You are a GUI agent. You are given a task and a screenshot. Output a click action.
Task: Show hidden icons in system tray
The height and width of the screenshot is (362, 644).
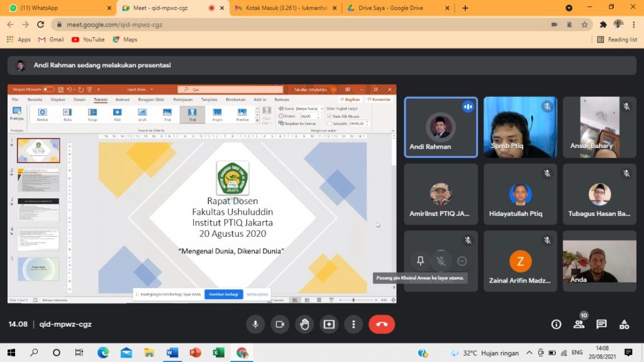click(530, 353)
